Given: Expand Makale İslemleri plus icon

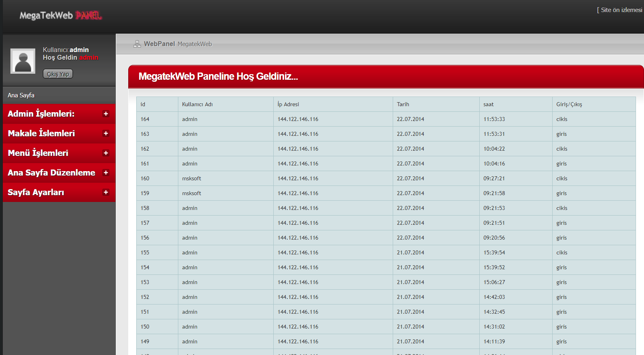Looking at the screenshot, I should (106, 133).
